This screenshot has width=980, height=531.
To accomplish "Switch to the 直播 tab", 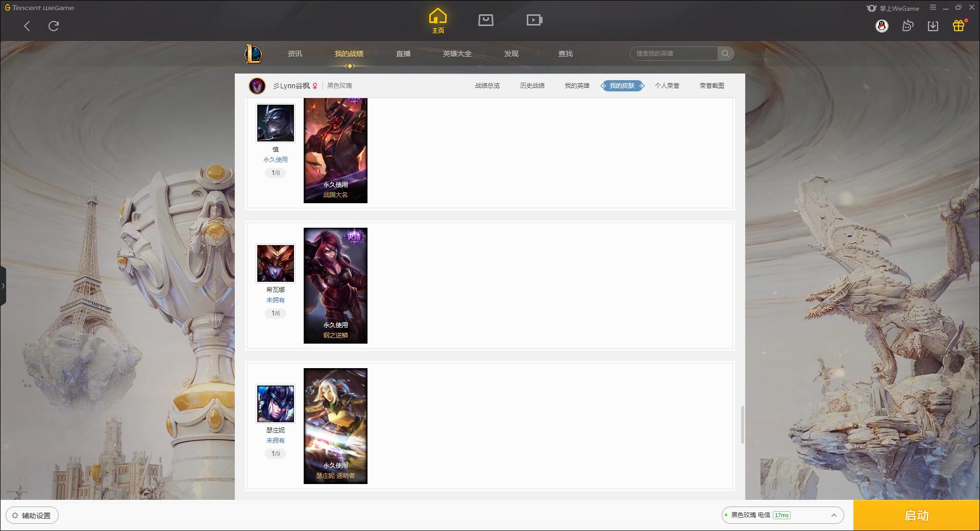I will coord(403,54).
